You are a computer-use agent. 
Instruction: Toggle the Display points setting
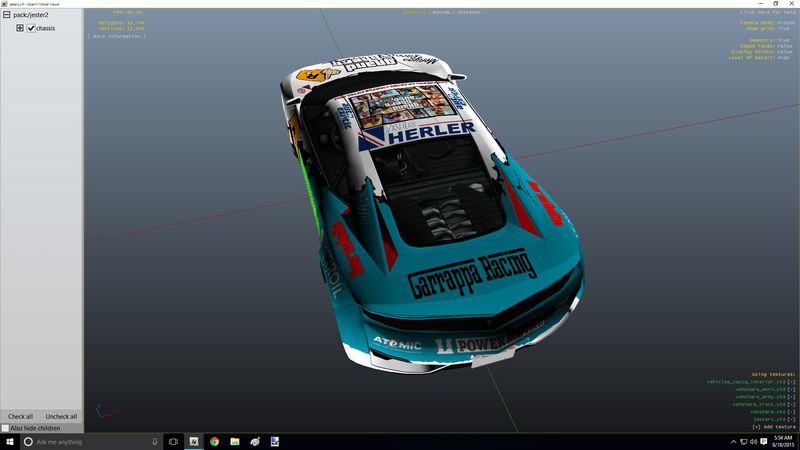[x=763, y=52]
